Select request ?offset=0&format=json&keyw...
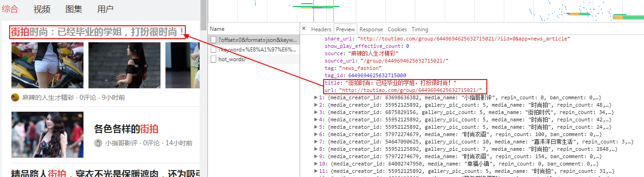The height and width of the screenshot is (177, 644). (x=254, y=40)
